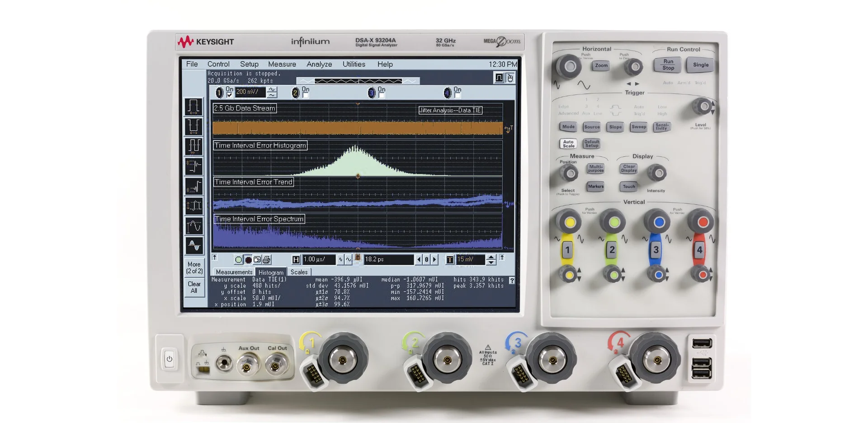868x423 pixels.
Task: Click the trigger Level knob
Action: click(x=703, y=107)
